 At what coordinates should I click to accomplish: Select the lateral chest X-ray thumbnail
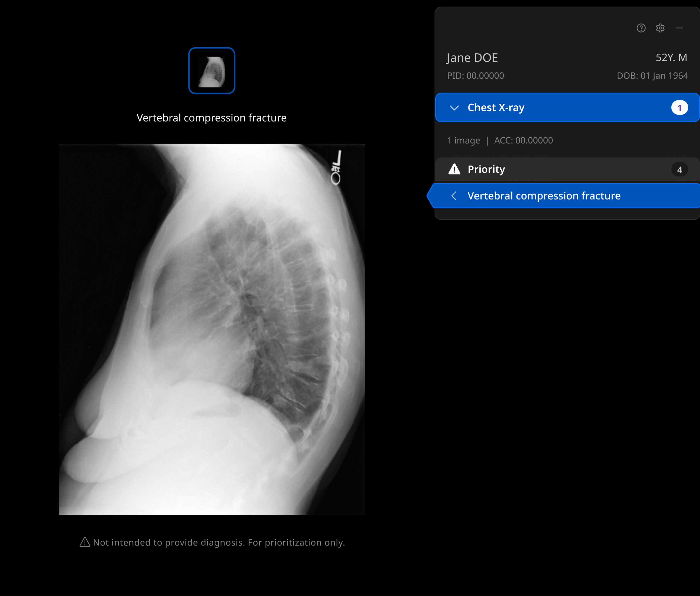[212, 71]
